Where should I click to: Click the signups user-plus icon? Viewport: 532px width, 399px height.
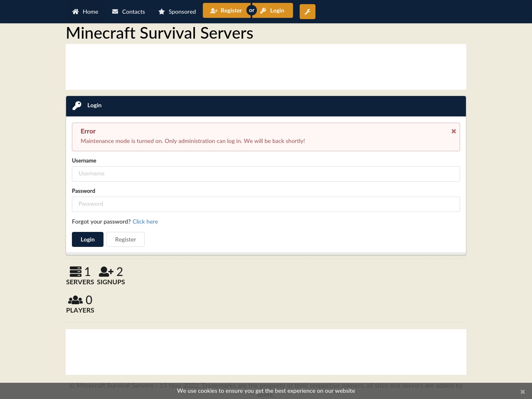106,271
